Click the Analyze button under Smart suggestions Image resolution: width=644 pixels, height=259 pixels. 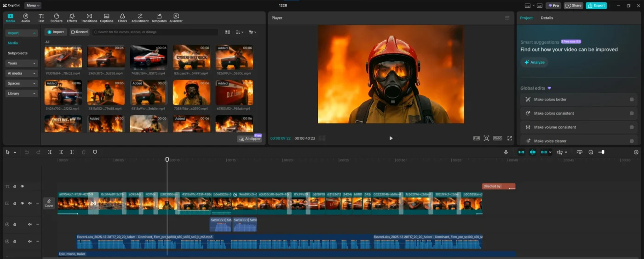point(534,62)
